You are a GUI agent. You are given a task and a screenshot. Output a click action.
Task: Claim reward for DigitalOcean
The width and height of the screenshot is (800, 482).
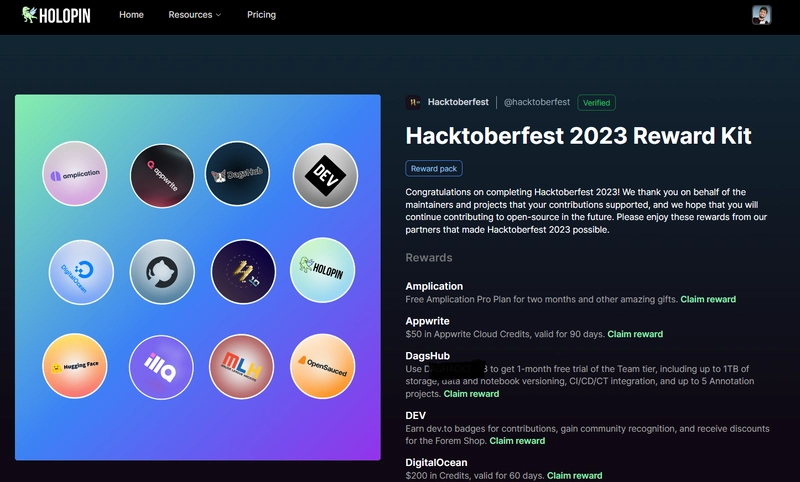click(574, 475)
